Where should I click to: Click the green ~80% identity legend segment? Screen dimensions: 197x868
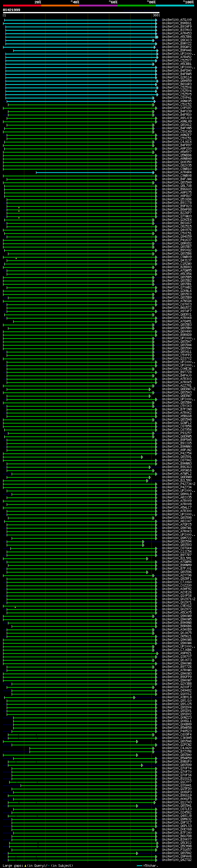point(136,6)
